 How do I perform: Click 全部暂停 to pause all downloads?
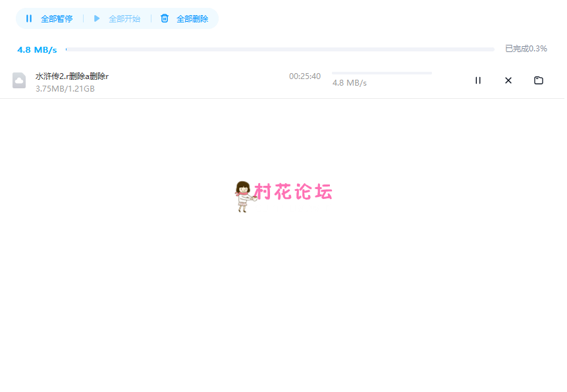(x=49, y=18)
